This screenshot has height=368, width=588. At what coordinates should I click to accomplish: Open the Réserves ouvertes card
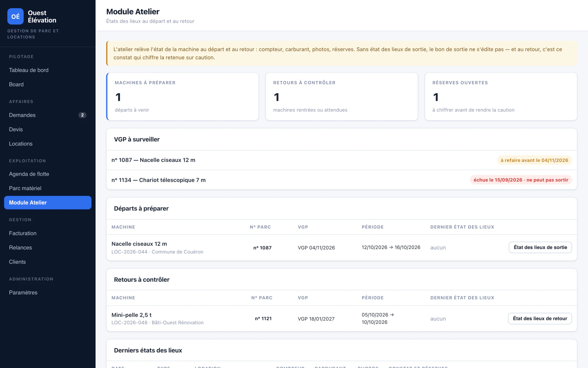[x=501, y=97]
